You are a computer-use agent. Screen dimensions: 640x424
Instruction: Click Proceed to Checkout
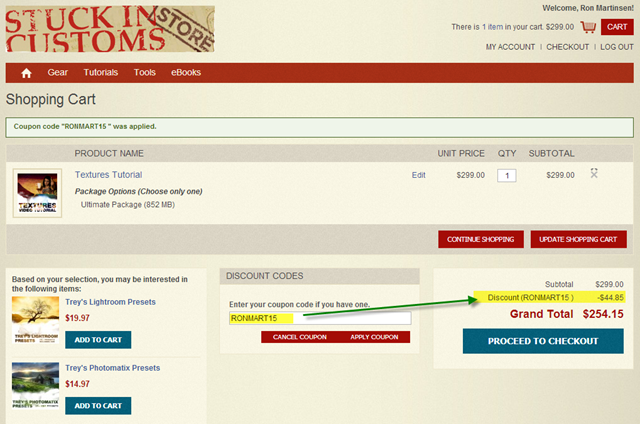click(543, 341)
